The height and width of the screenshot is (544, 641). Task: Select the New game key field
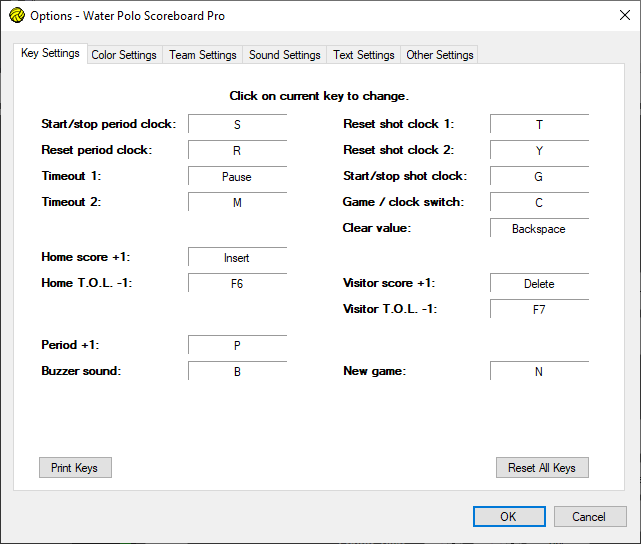click(x=539, y=372)
